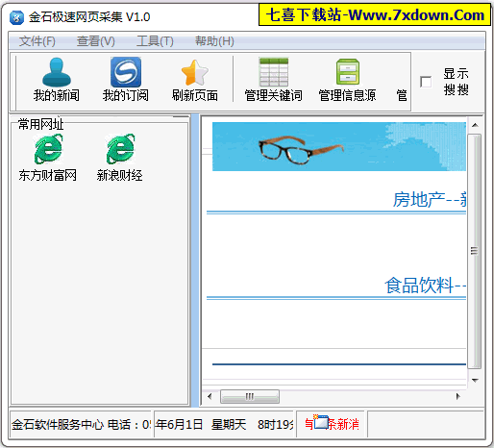The image size is (494, 448).
Task: Open the 我的新闻 toolbar icon
Action: tap(57, 72)
